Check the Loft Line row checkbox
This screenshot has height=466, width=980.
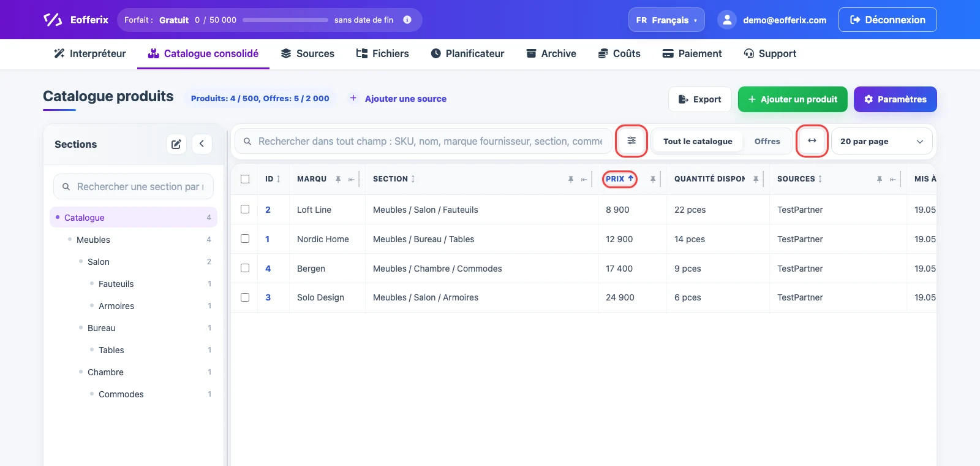click(245, 209)
